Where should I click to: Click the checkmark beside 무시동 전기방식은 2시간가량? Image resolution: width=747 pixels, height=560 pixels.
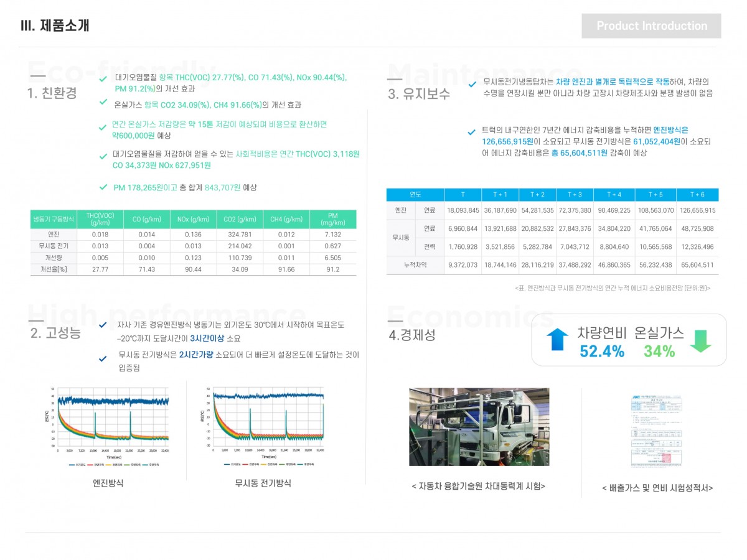103,358
